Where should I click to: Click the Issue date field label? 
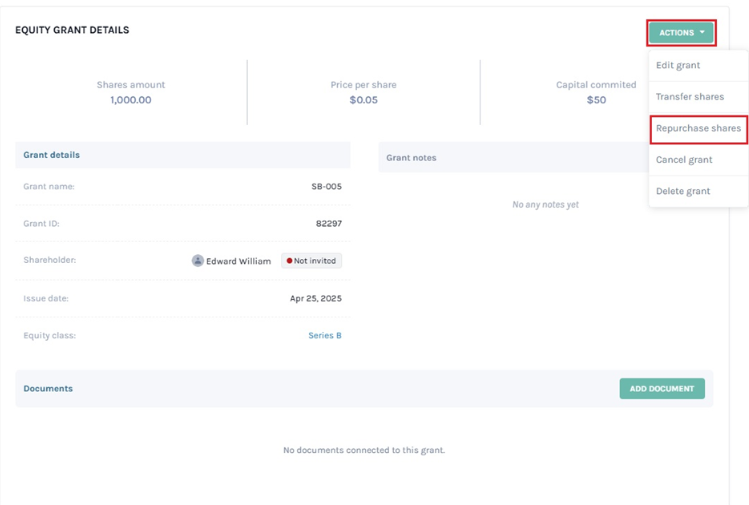pyautogui.click(x=46, y=298)
